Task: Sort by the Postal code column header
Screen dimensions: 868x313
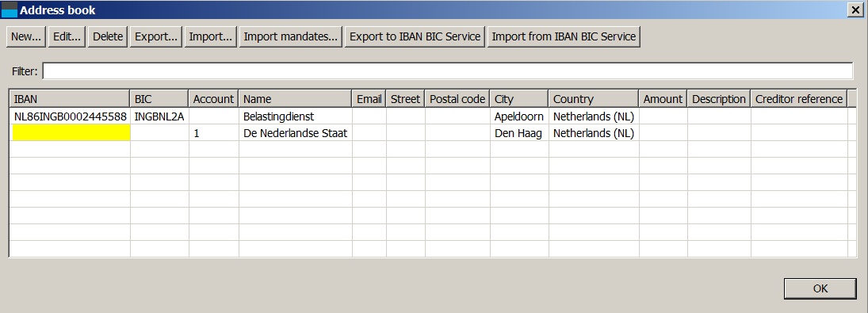Action: point(458,99)
